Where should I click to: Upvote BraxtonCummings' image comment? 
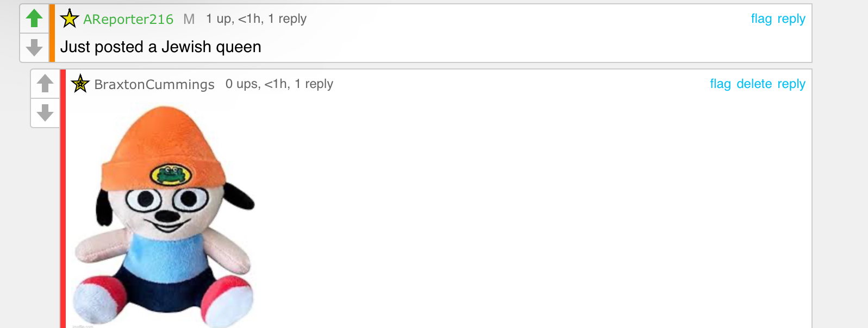(45, 84)
